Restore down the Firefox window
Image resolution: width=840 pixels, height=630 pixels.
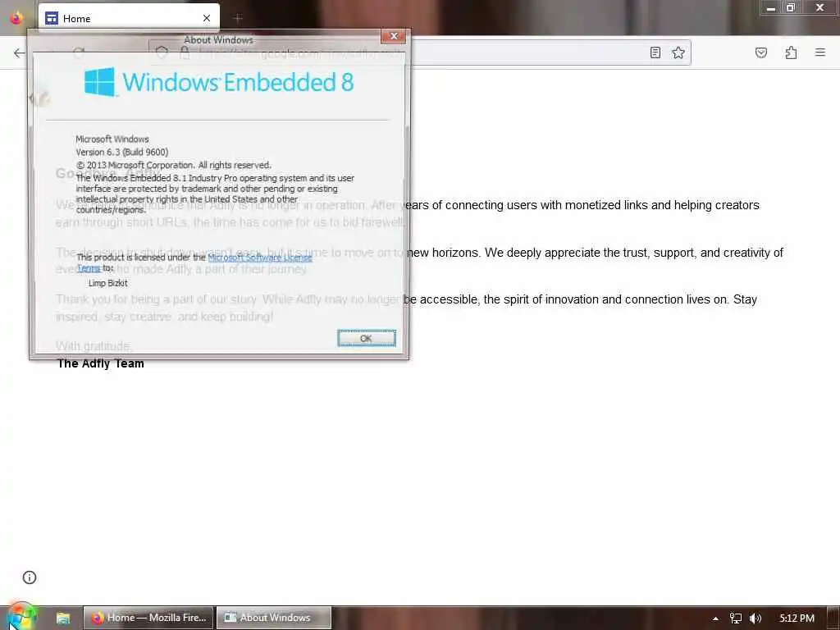pyautogui.click(x=791, y=8)
